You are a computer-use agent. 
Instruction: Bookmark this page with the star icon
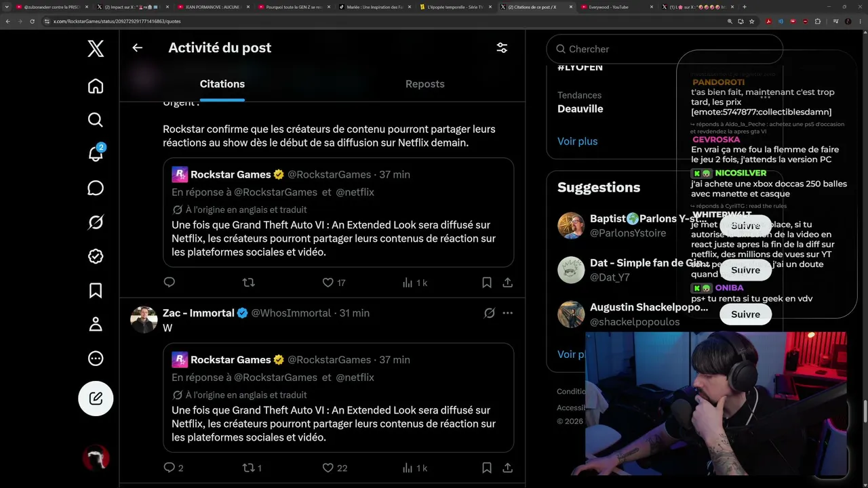coord(751,21)
